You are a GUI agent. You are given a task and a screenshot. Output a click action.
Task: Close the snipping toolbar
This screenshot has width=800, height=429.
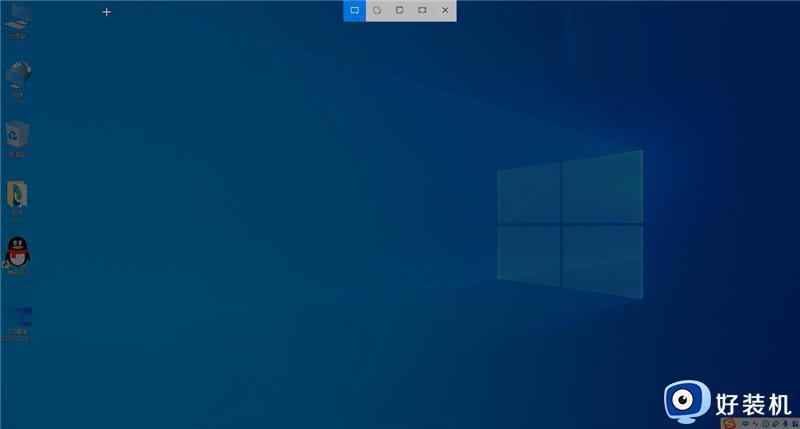click(445, 10)
